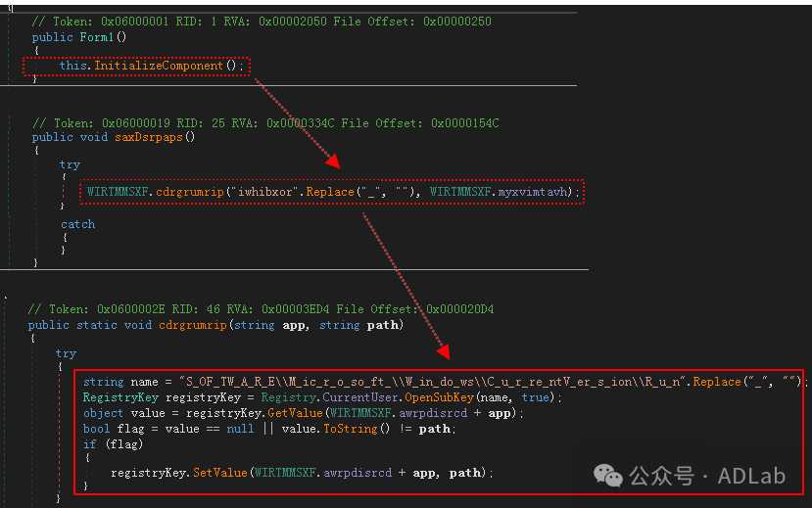Click Replace call after the registry path string
Screen dimensions: 812x508
[717, 382]
